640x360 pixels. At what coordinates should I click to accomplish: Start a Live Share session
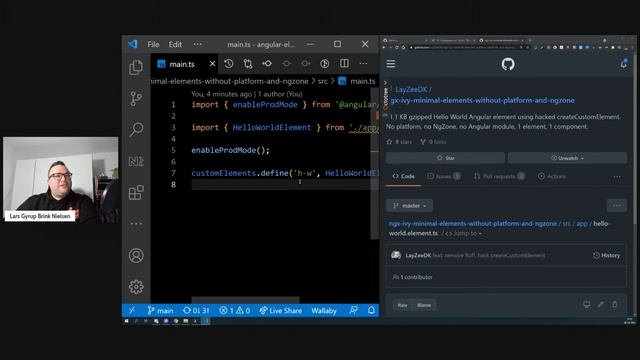[281, 311]
